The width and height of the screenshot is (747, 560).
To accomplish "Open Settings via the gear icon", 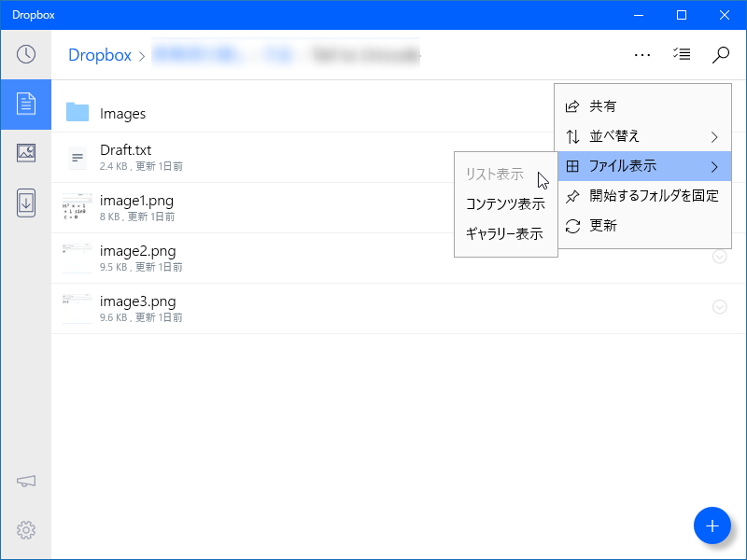I will coord(25,529).
